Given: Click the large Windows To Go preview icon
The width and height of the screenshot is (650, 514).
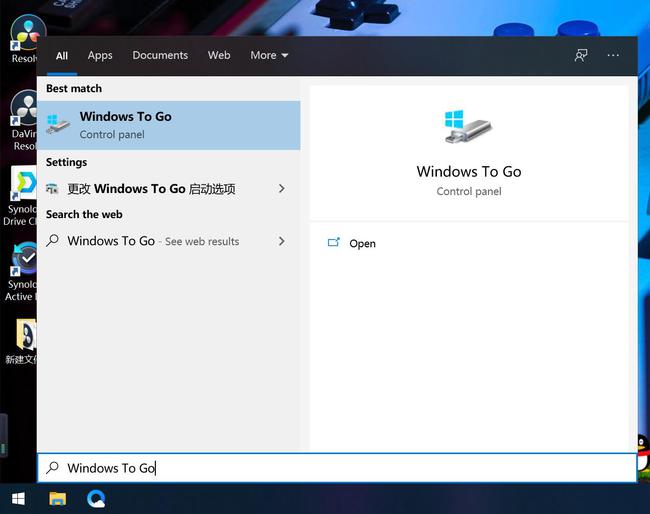Looking at the screenshot, I should pyautogui.click(x=468, y=126).
